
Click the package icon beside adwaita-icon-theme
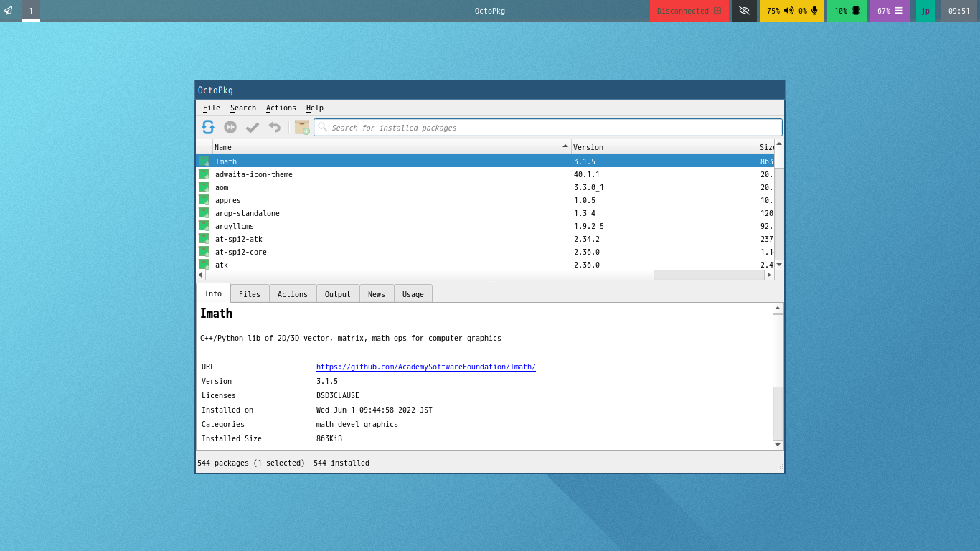coord(204,174)
